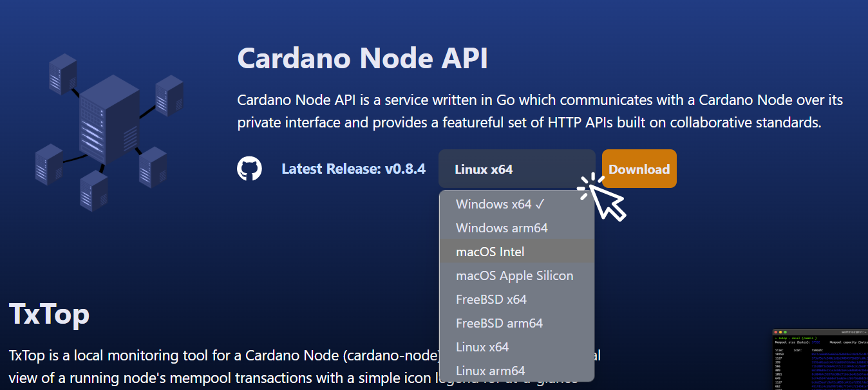Click the orange Download button
Image resolution: width=868 pixels, height=390 pixels.
click(639, 169)
